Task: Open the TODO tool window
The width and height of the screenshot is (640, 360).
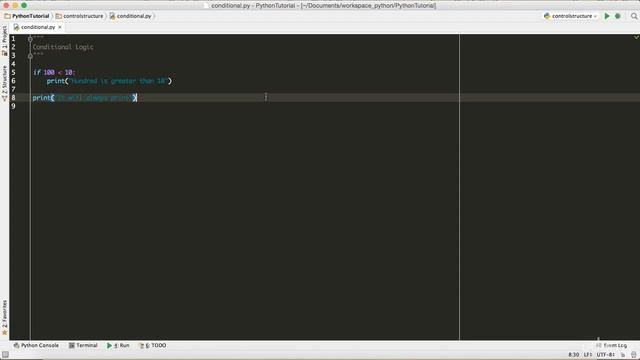Action: point(153,345)
